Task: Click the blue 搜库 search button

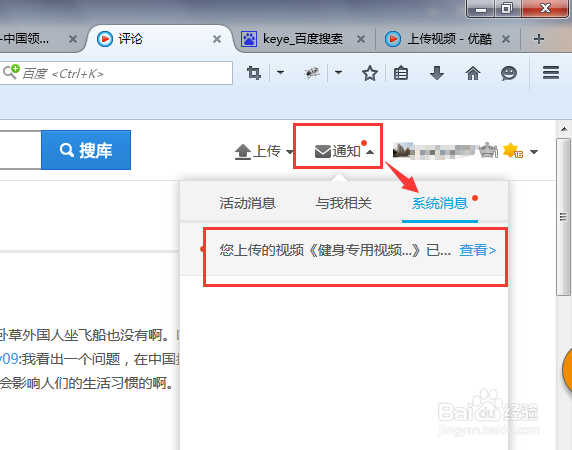Action: click(86, 150)
